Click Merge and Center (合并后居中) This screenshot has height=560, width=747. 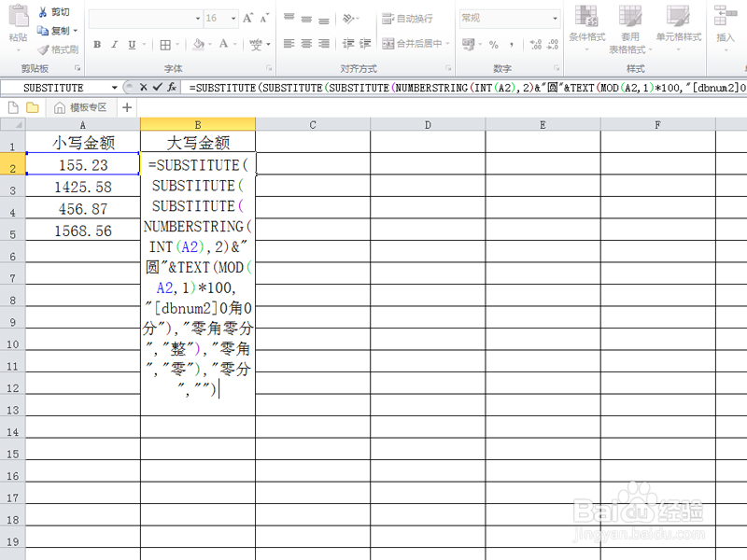(412, 44)
